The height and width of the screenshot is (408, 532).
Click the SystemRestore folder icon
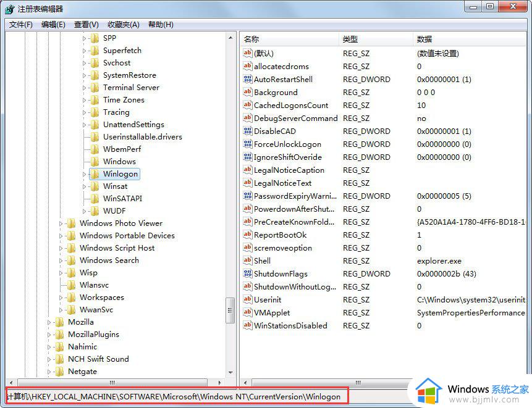[x=95, y=75]
